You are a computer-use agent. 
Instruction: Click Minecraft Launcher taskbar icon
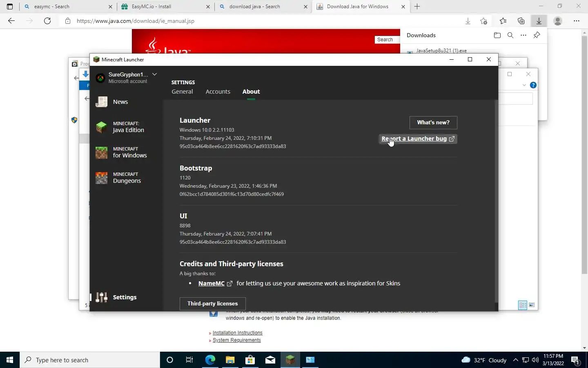(290, 360)
